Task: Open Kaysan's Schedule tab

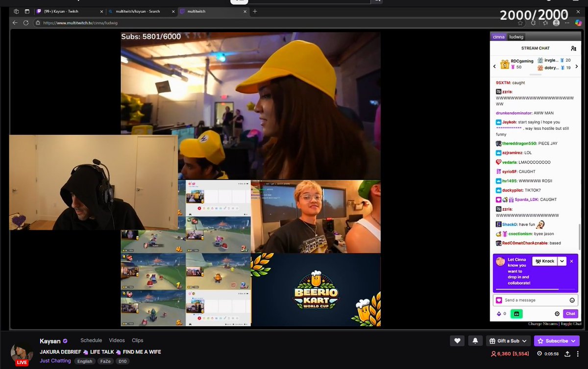Action: [91, 340]
